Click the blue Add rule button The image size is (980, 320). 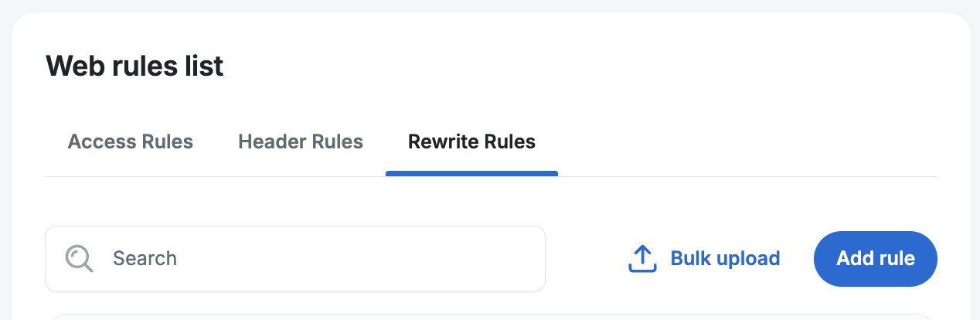coord(876,258)
